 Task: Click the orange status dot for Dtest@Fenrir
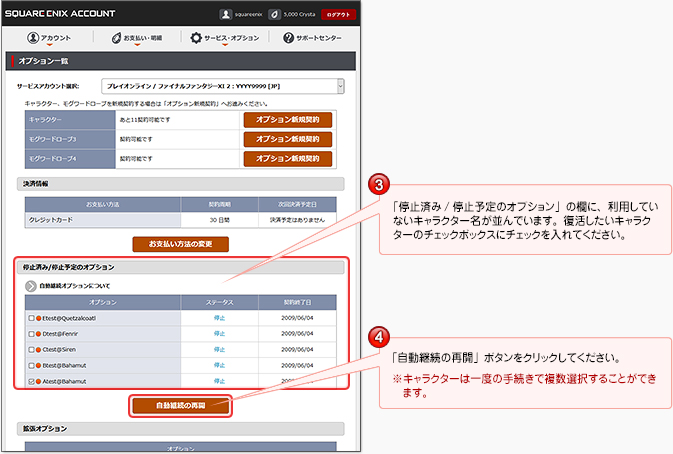click(x=39, y=334)
